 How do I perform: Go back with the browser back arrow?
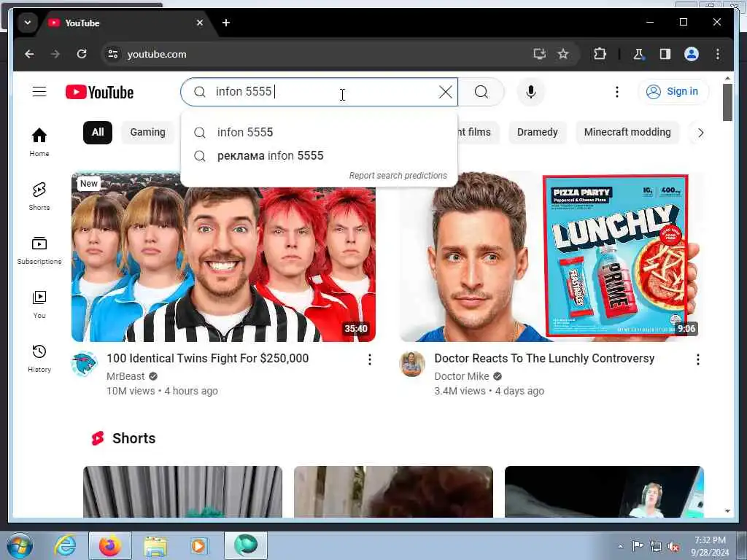pyautogui.click(x=29, y=54)
